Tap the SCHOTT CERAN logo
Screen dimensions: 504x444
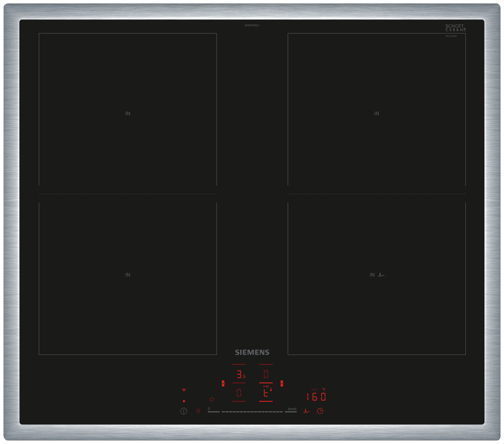pyautogui.click(x=455, y=28)
